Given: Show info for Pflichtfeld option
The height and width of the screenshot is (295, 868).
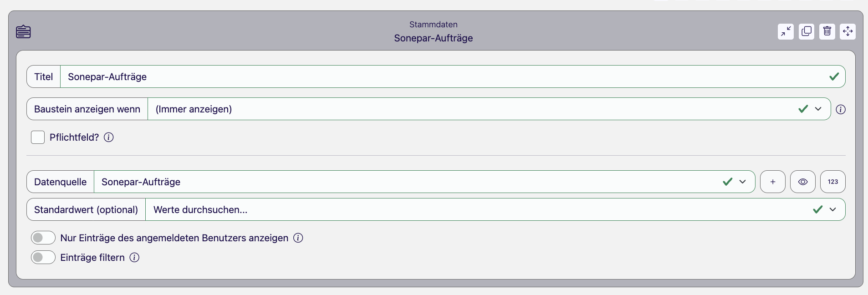Looking at the screenshot, I should (108, 137).
